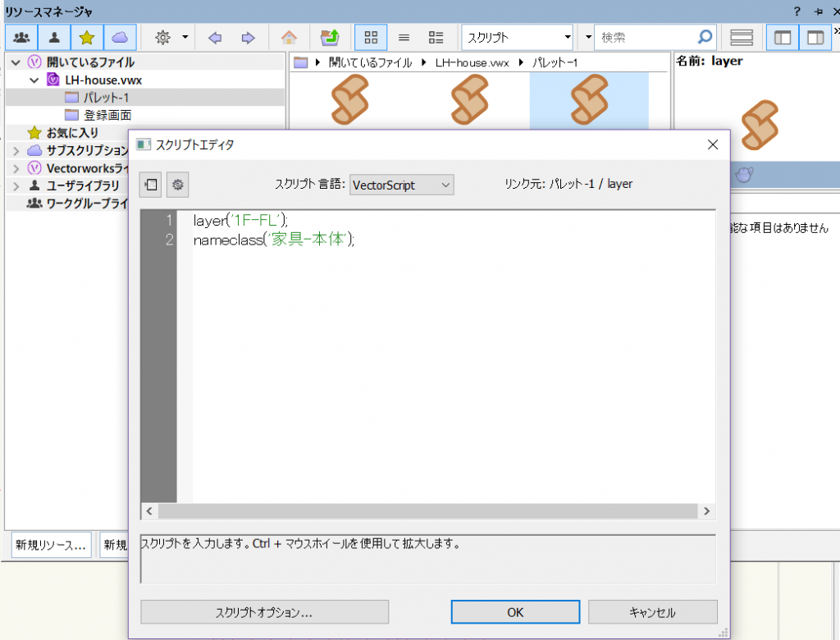Click the home icon in toolbar

[289, 37]
